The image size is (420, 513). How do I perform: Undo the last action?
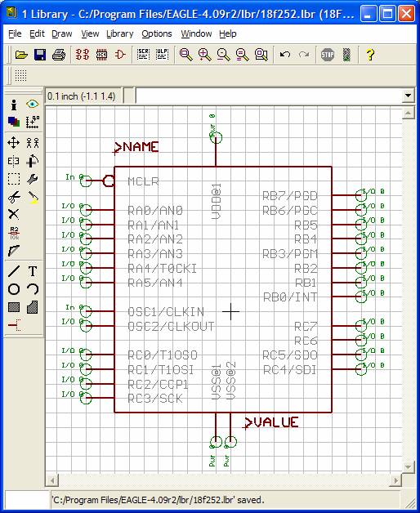(x=285, y=55)
